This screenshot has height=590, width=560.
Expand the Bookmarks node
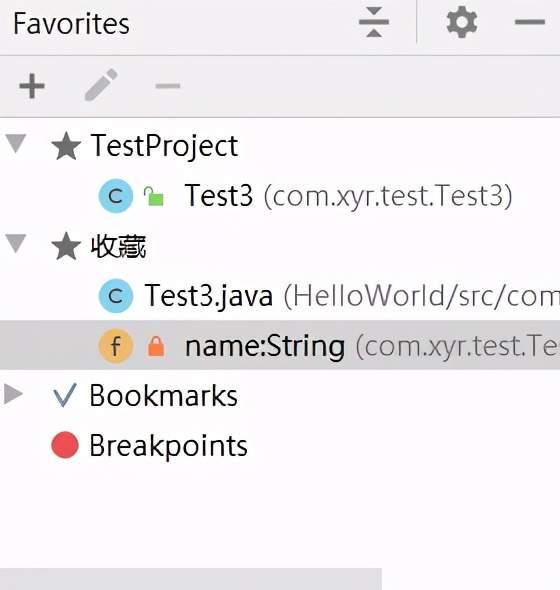pos(13,394)
